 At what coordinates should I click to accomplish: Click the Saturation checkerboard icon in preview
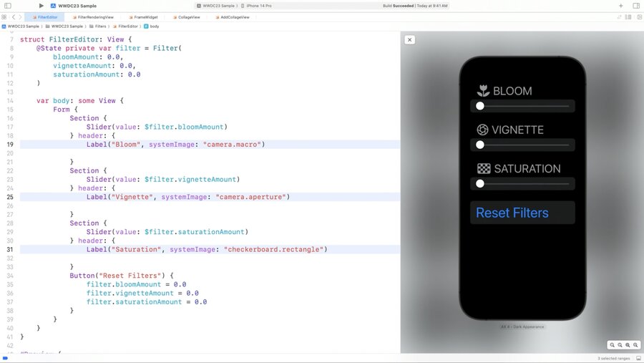pos(484,168)
